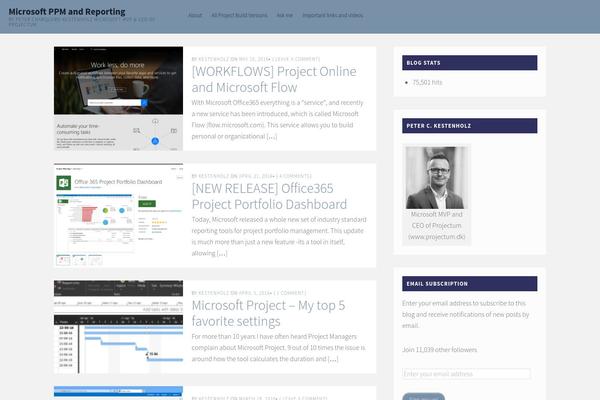Click Leave a Comment on Workflows post

pos(296,59)
